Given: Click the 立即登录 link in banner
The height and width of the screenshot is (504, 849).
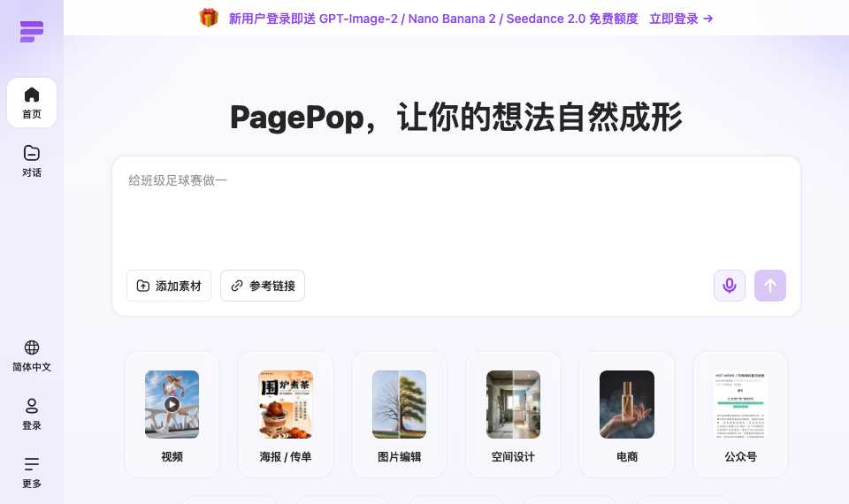Looking at the screenshot, I should (x=681, y=19).
